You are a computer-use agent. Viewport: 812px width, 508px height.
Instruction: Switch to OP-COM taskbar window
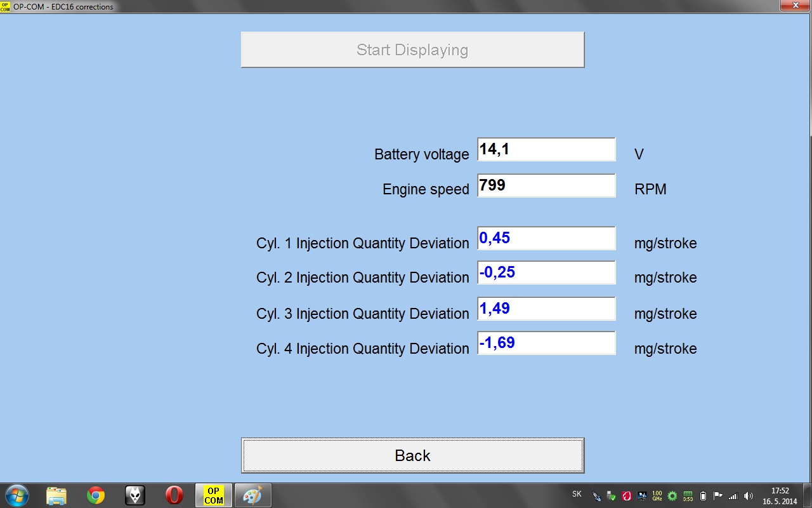(214, 495)
